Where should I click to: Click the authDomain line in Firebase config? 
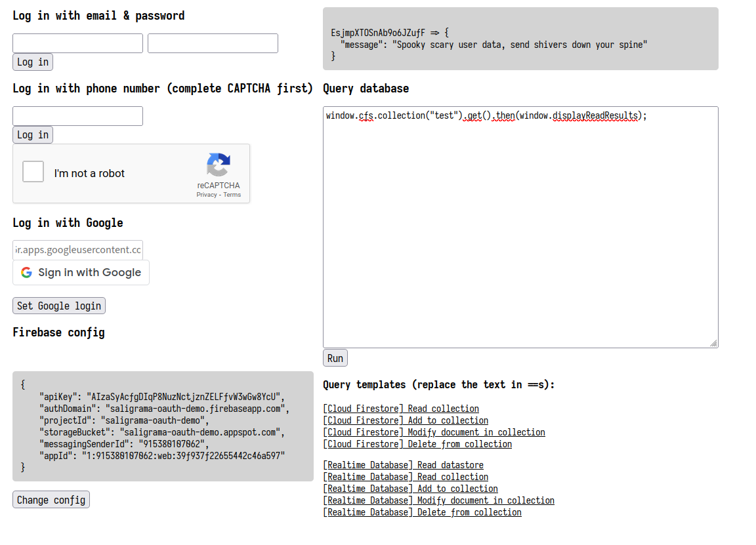(165, 409)
